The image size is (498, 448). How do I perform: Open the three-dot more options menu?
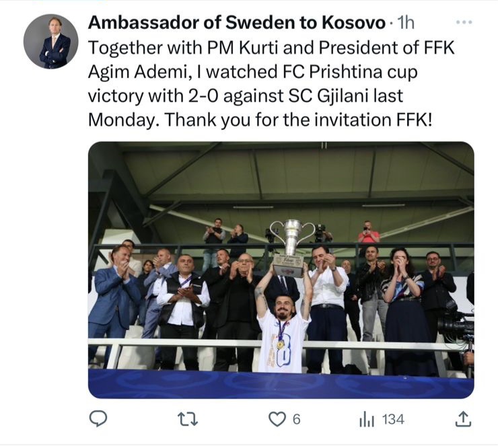point(464,22)
